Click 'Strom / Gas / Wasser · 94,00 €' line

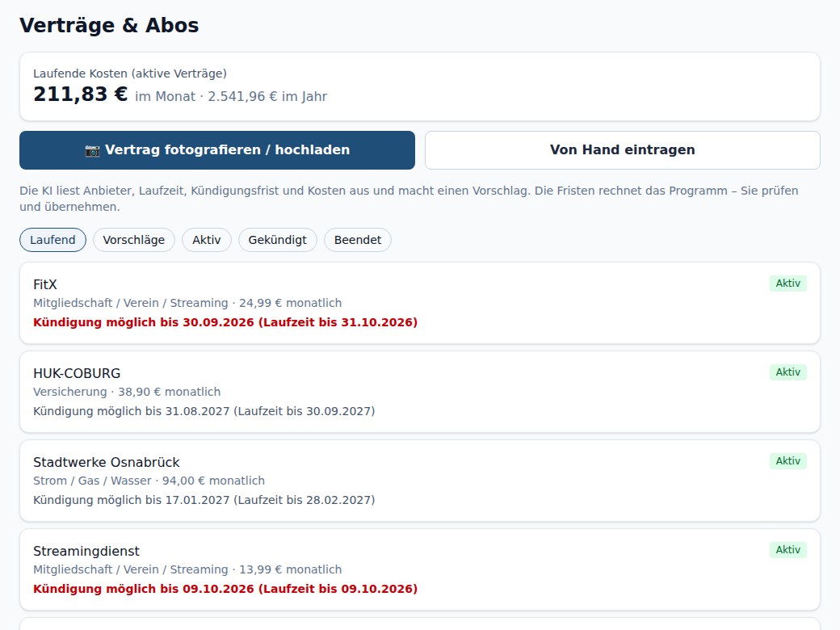pyautogui.click(x=149, y=481)
